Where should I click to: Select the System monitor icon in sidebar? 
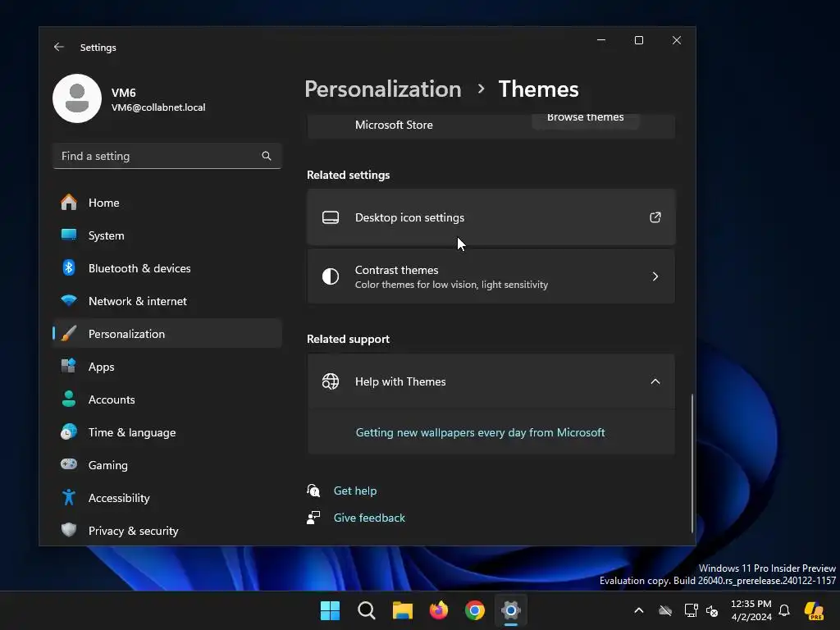pos(69,235)
